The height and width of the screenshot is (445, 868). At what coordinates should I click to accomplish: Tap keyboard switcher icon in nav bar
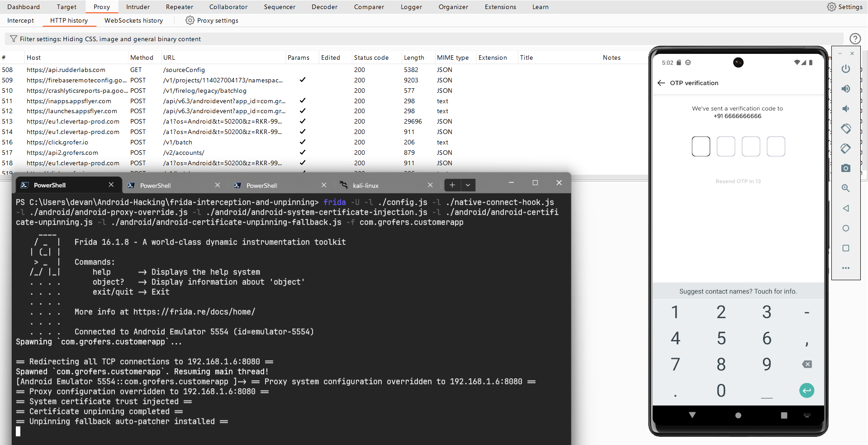tap(807, 415)
